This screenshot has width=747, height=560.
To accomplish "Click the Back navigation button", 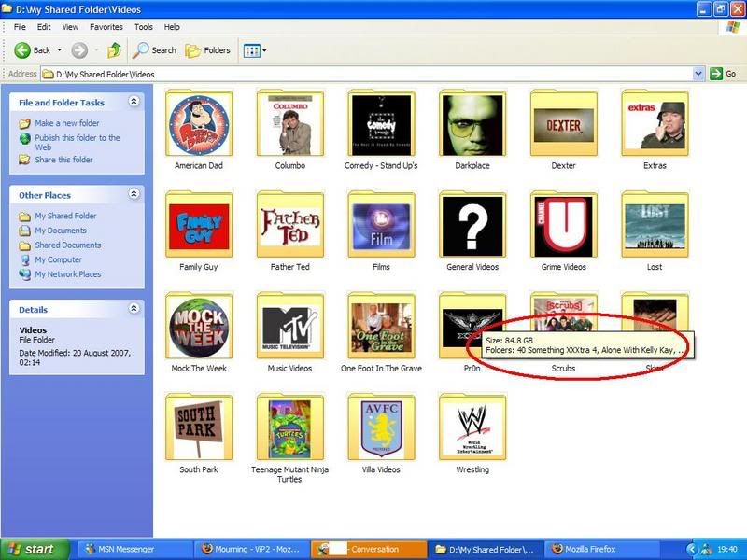I will (33, 50).
